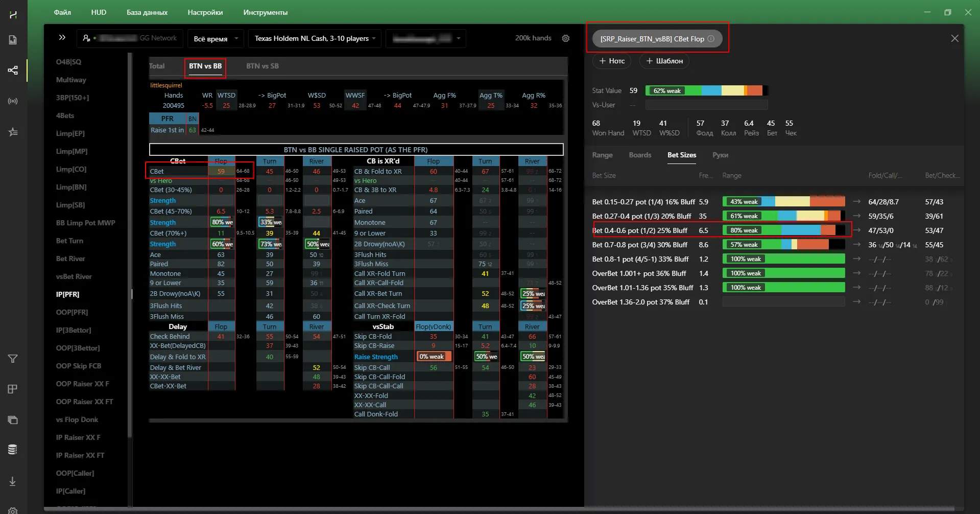Click the empty Vs-User bar field
The image size is (980, 514).
click(x=706, y=105)
